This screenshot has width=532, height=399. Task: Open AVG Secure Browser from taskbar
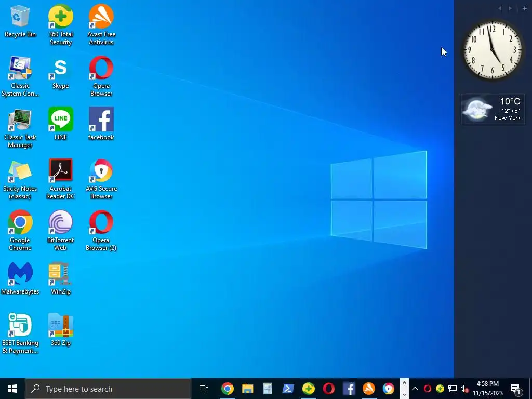(389, 389)
